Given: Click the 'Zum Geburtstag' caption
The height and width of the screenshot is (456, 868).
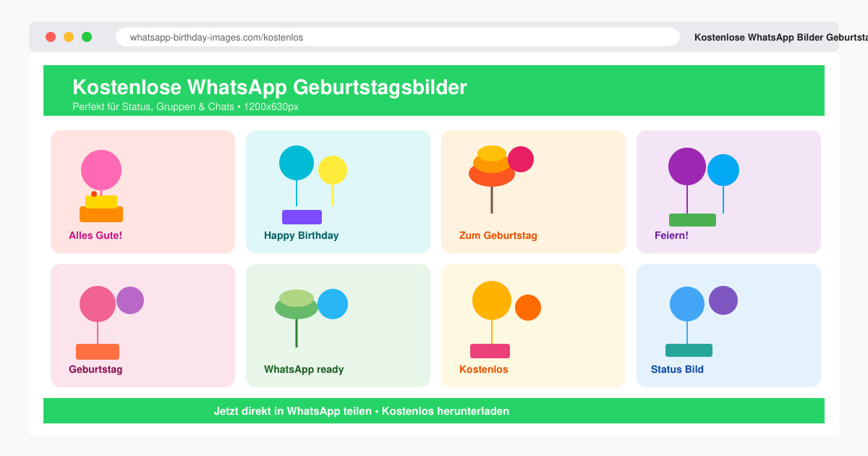Looking at the screenshot, I should (498, 235).
